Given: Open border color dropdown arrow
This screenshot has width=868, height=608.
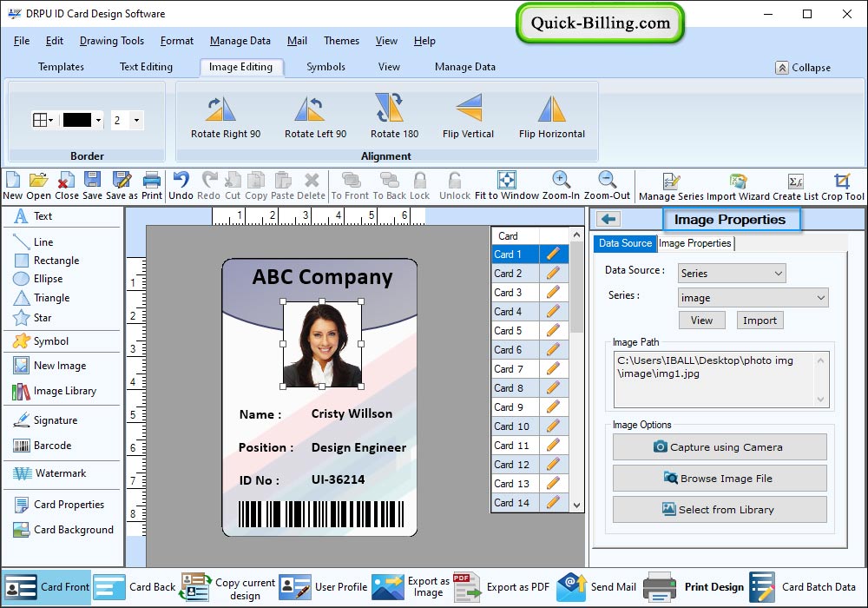Looking at the screenshot, I should coord(99,120).
